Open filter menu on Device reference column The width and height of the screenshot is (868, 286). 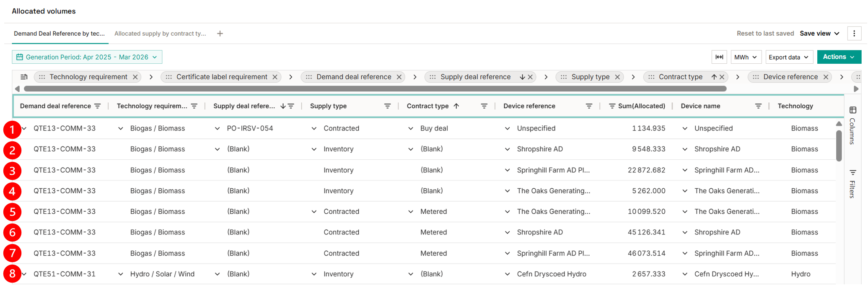tap(589, 106)
